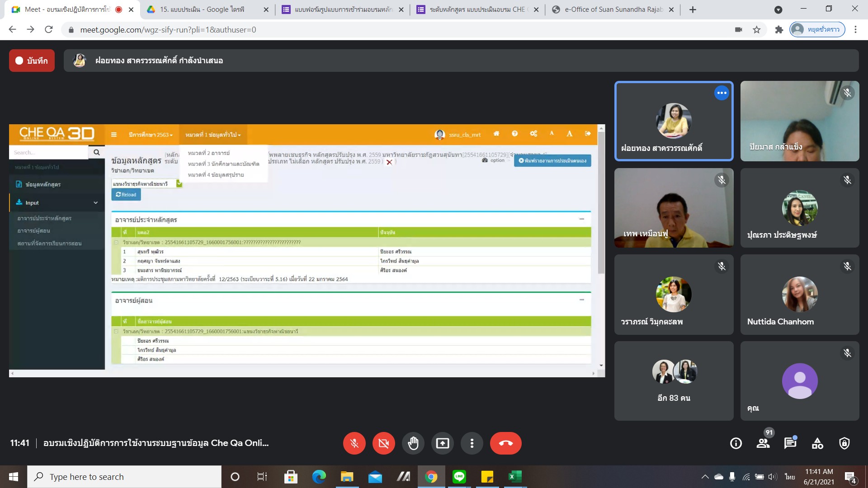Open the present screen icon
This screenshot has width=868, height=488.
442,443
